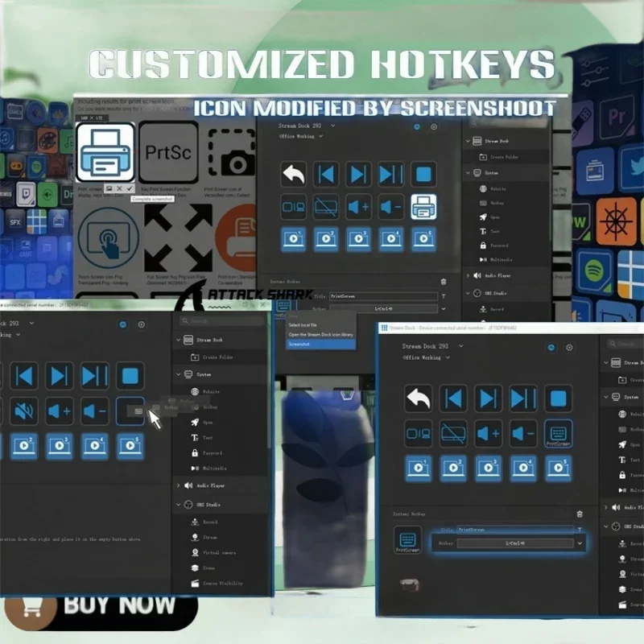
Task: Expand Audio Player group in bottom-left window
Action: [x=178, y=485]
